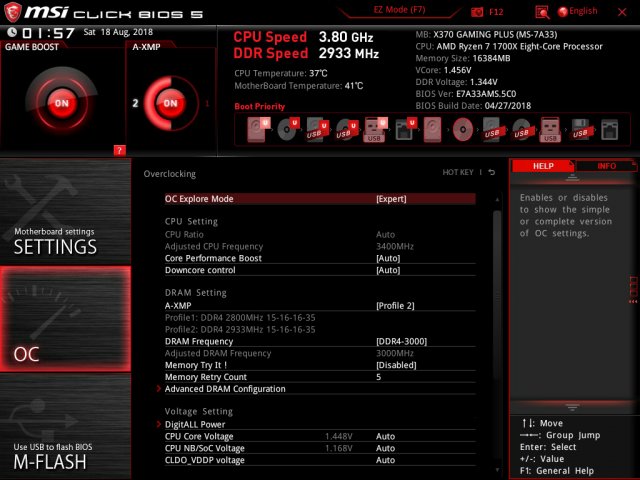Click the help panel top scroll handle
Viewport: 640px width, 480px height.
point(572,178)
